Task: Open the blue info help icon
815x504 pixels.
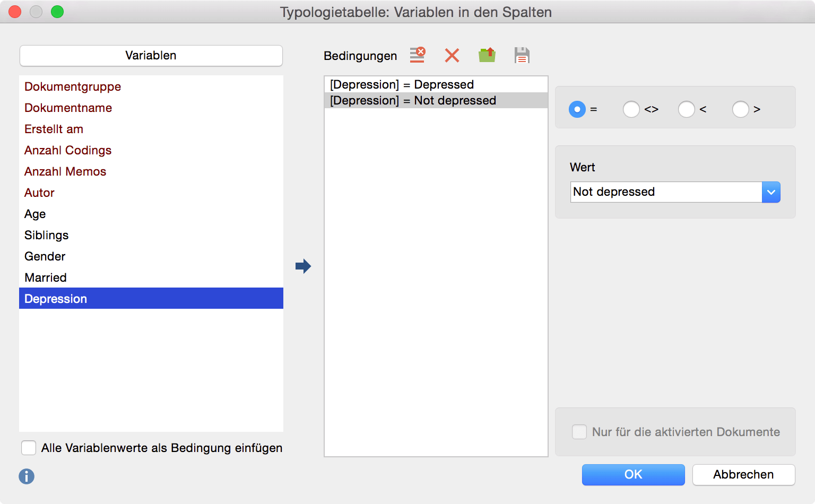Action: pos(27,476)
